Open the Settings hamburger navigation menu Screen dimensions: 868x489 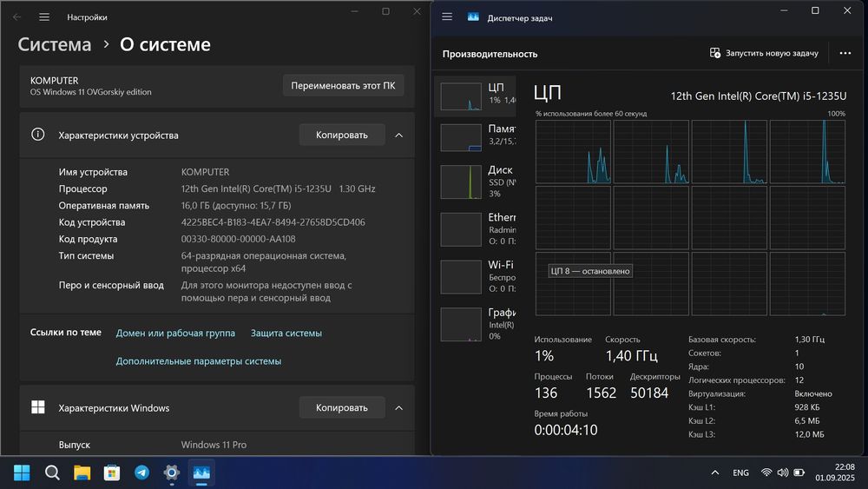click(44, 17)
